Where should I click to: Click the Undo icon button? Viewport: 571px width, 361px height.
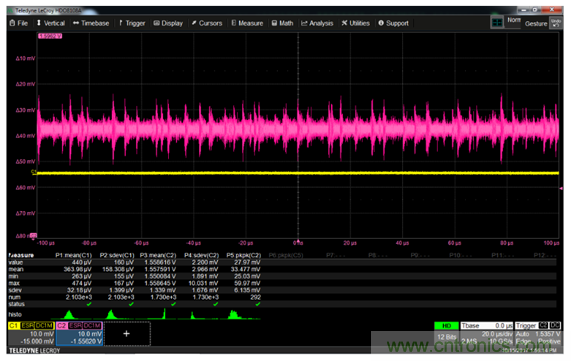[x=556, y=23]
